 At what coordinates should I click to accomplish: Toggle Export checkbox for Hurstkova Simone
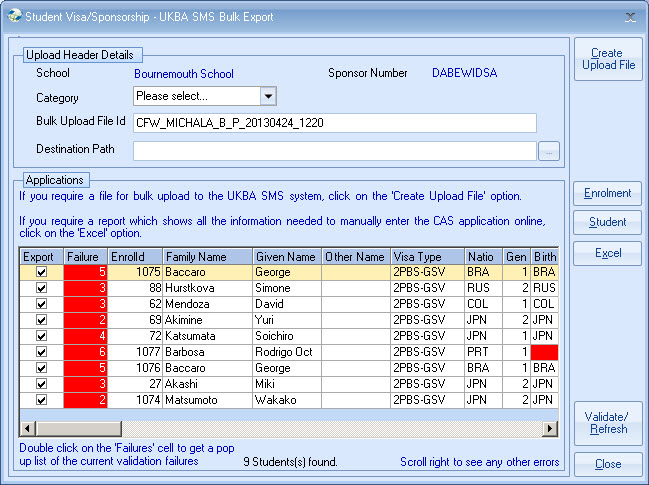tap(41, 288)
